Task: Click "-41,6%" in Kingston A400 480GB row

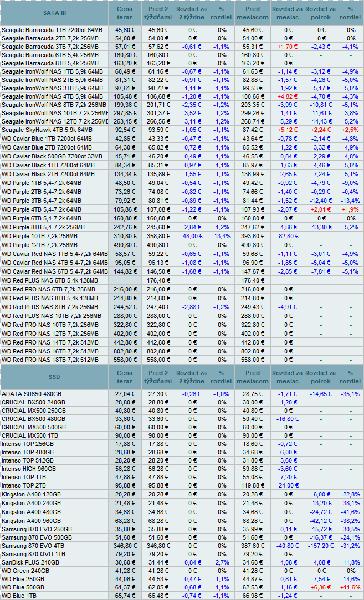Action: [x=351, y=511]
